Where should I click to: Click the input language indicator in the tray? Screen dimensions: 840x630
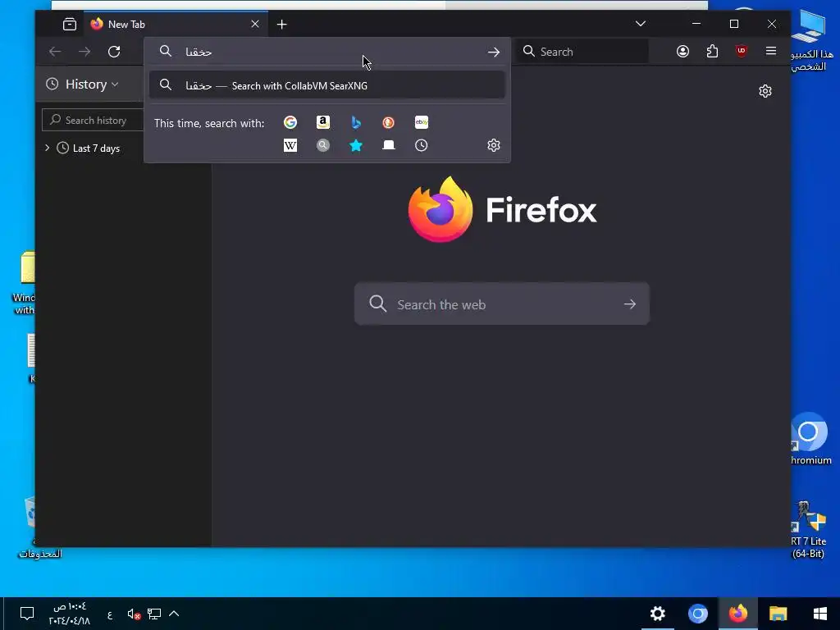[110, 614]
